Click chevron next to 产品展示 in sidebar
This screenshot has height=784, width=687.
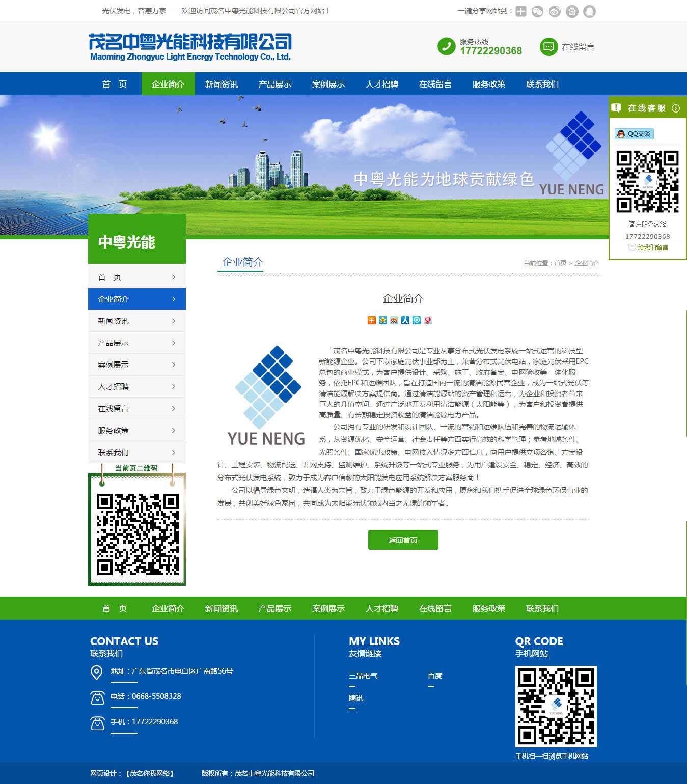pos(174,343)
